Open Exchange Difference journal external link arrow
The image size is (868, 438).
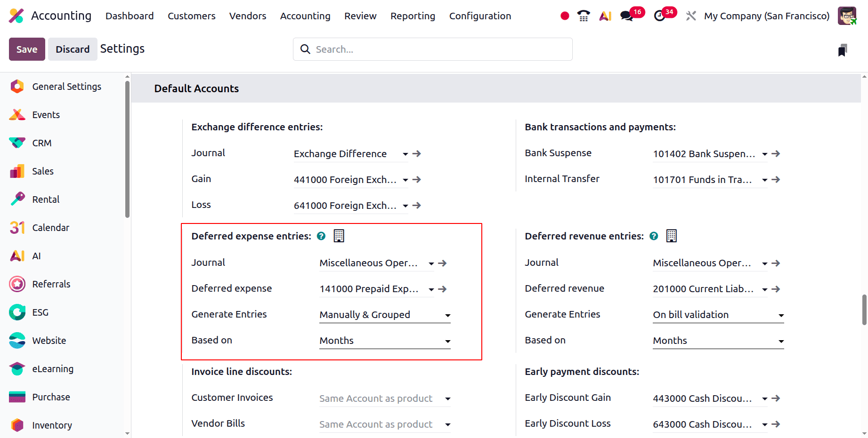click(x=417, y=154)
